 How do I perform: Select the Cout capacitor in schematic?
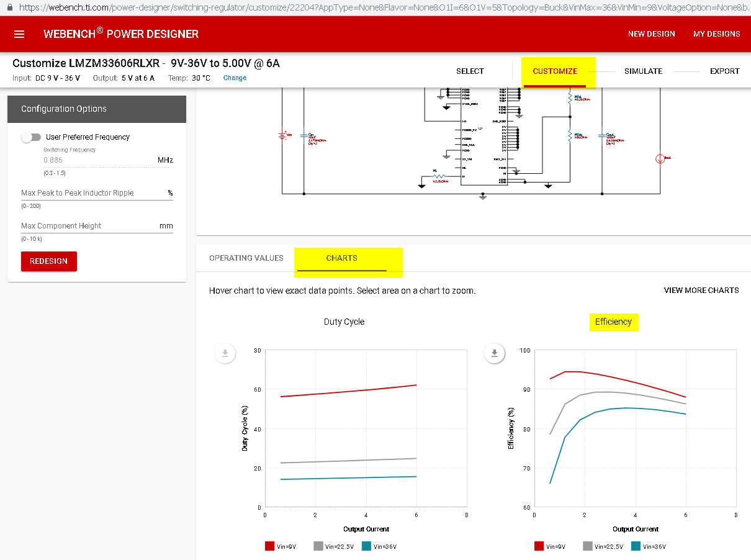[x=601, y=135]
